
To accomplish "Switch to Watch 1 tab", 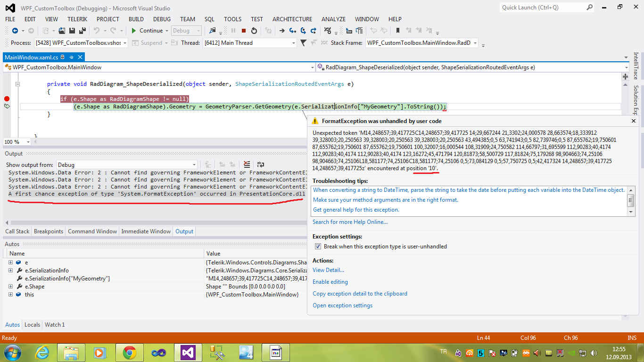I will click(x=55, y=325).
